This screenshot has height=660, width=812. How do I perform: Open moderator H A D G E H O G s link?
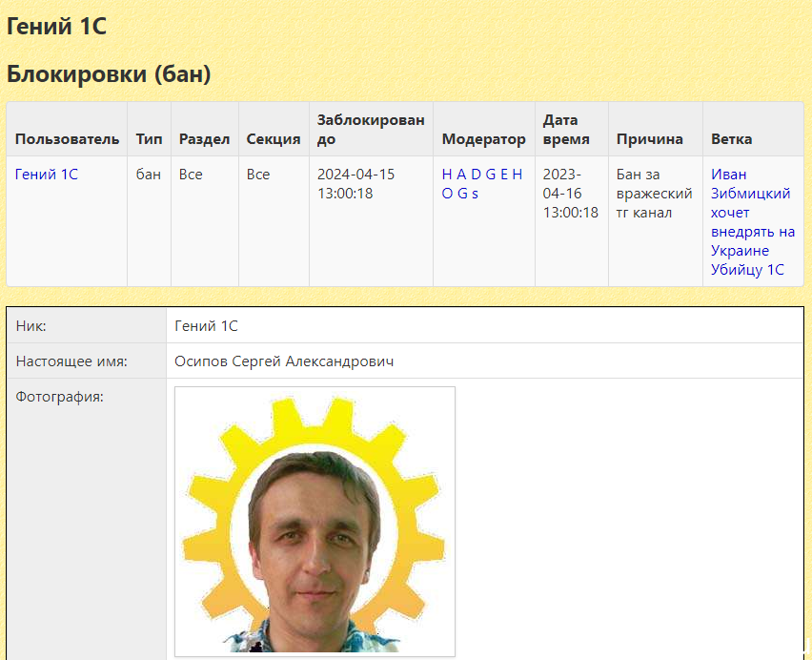point(482,184)
